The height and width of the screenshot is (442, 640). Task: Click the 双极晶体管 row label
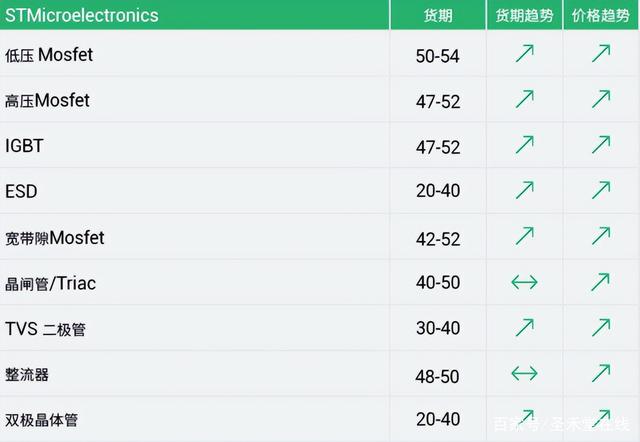point(42,420)
